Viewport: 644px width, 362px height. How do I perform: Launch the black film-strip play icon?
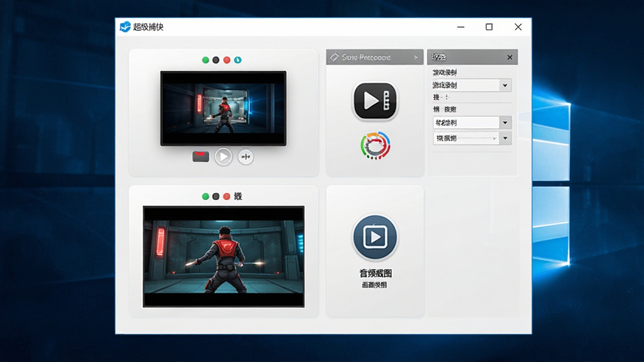click(x=375, y=101)
